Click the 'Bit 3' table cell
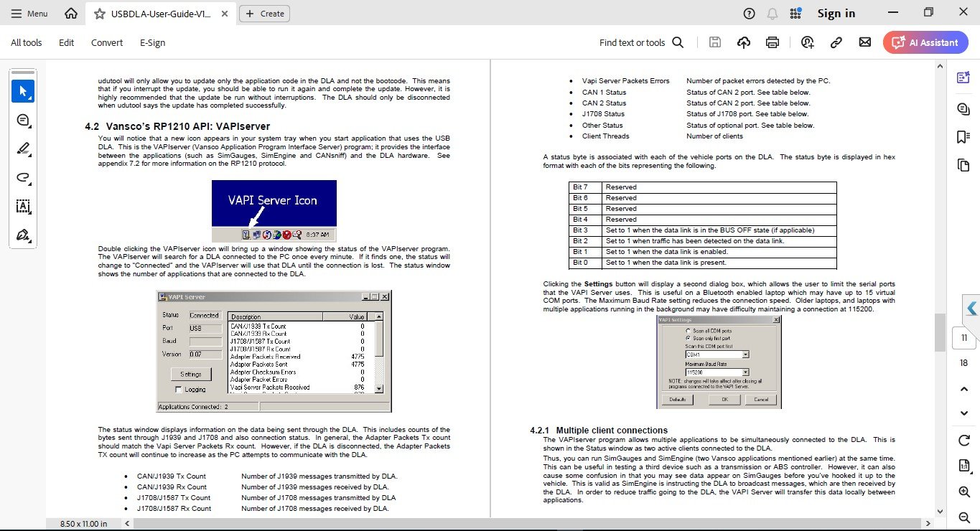 tap(585, 230)
